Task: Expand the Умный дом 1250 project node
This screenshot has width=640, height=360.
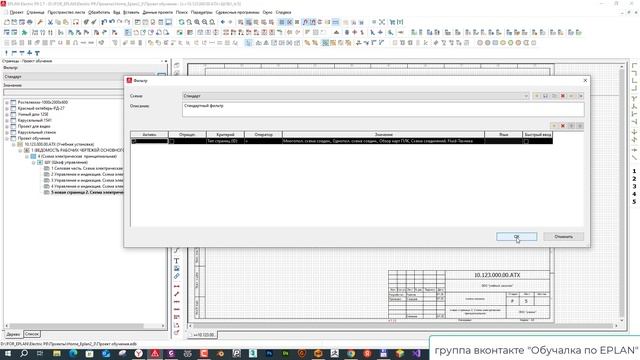Action: pos(7,115)
